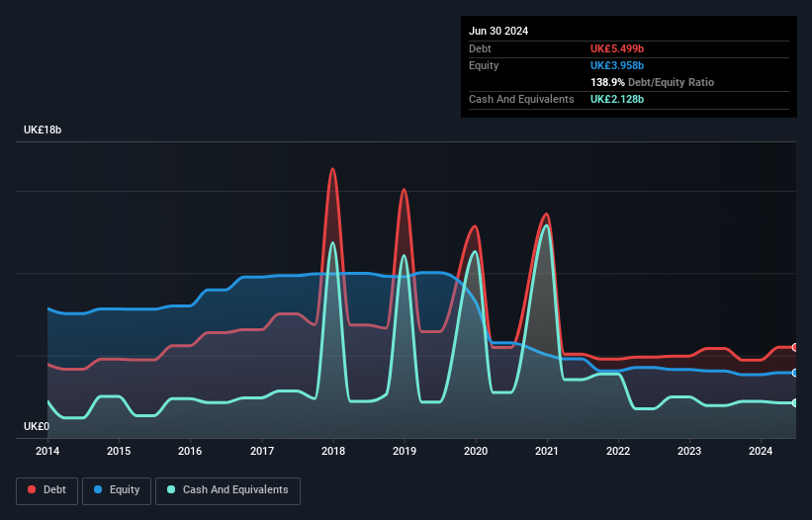Select the 2019 x-axis label

click(405, 451)
